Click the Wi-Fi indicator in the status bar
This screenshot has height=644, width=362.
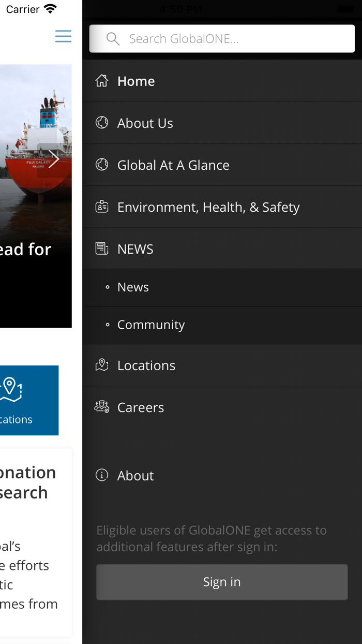coord(50,8)
